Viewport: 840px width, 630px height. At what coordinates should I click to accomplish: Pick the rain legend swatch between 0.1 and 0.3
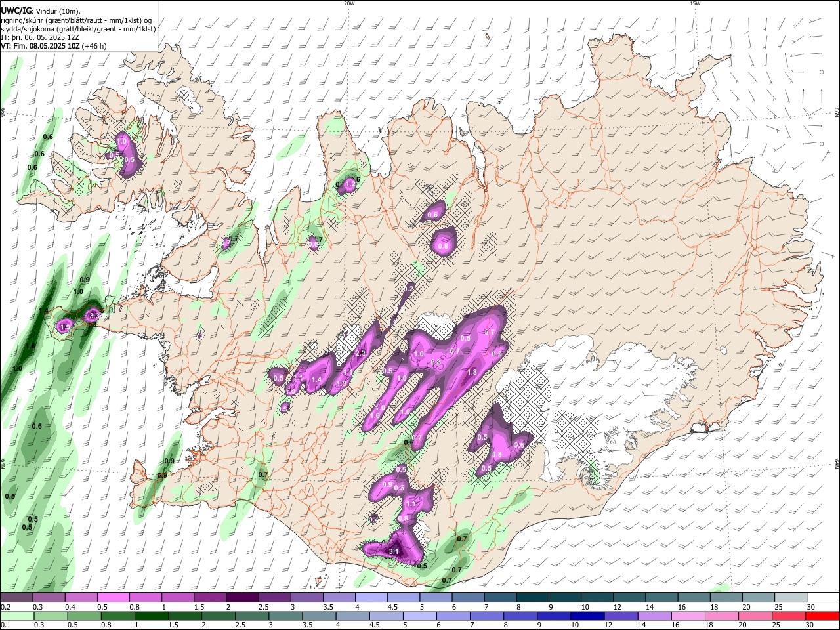tap(16, 616)
